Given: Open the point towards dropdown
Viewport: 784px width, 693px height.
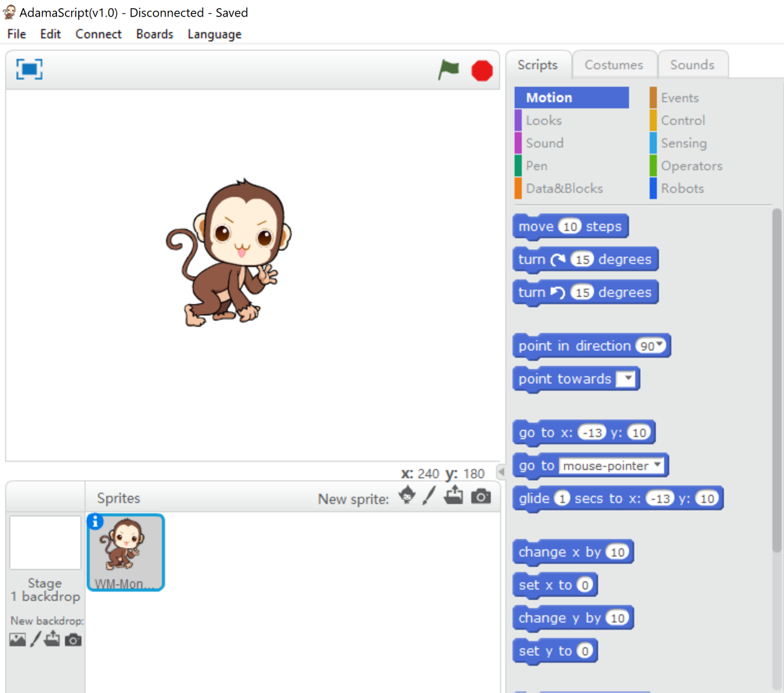Looking at the screenshot, I should 627,379.
